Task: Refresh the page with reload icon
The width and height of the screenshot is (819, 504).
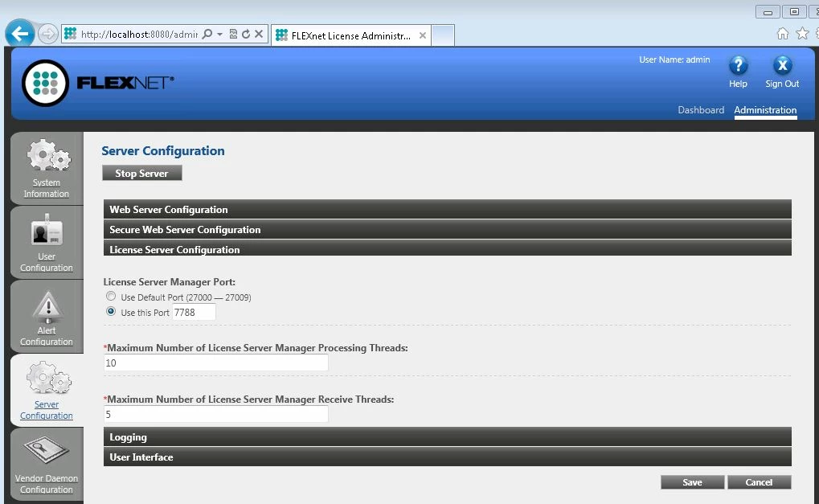Action: 245,34
